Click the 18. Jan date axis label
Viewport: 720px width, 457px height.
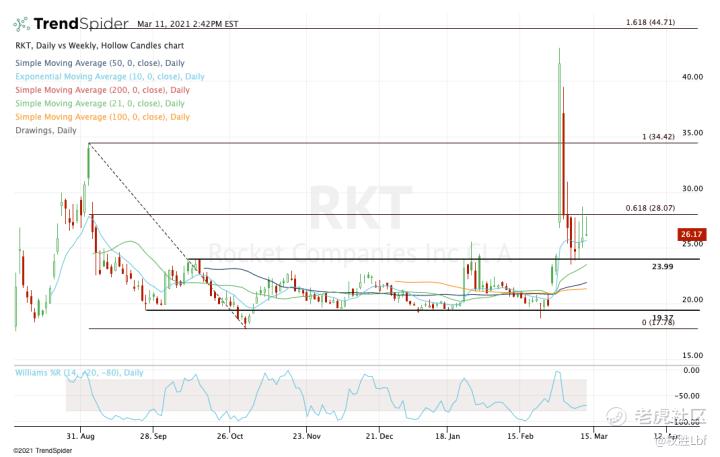(x=447, y=436)
